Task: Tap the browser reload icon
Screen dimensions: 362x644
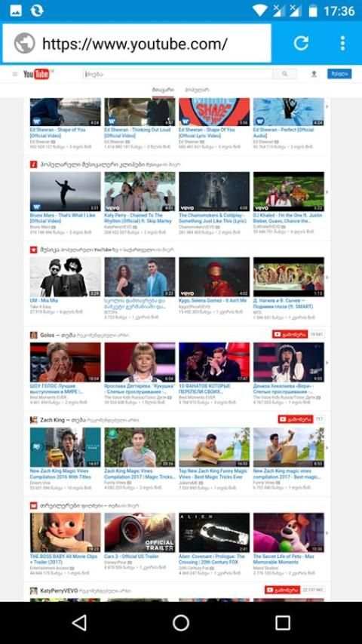Action: tap(301, 43)
